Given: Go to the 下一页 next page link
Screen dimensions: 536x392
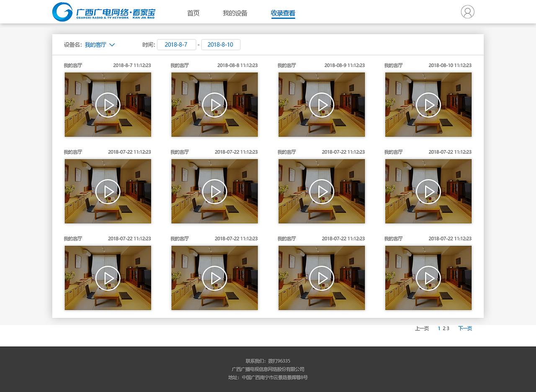Looking at the screenshot, I should (465, 328).
